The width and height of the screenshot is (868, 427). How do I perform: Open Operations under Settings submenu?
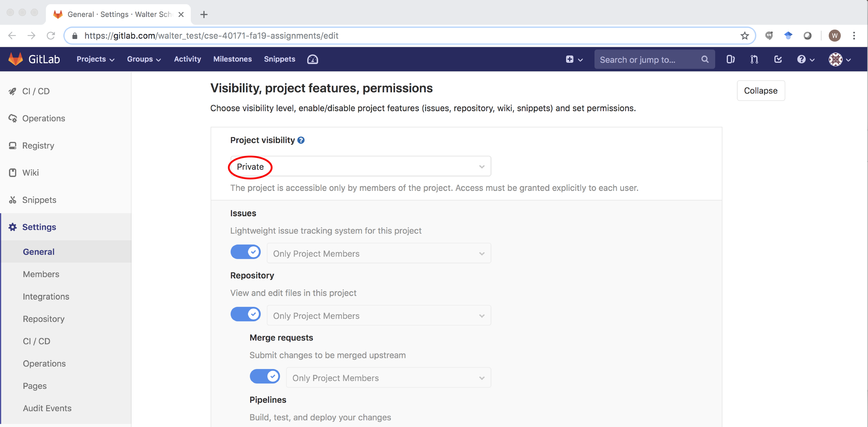point(44,364)
